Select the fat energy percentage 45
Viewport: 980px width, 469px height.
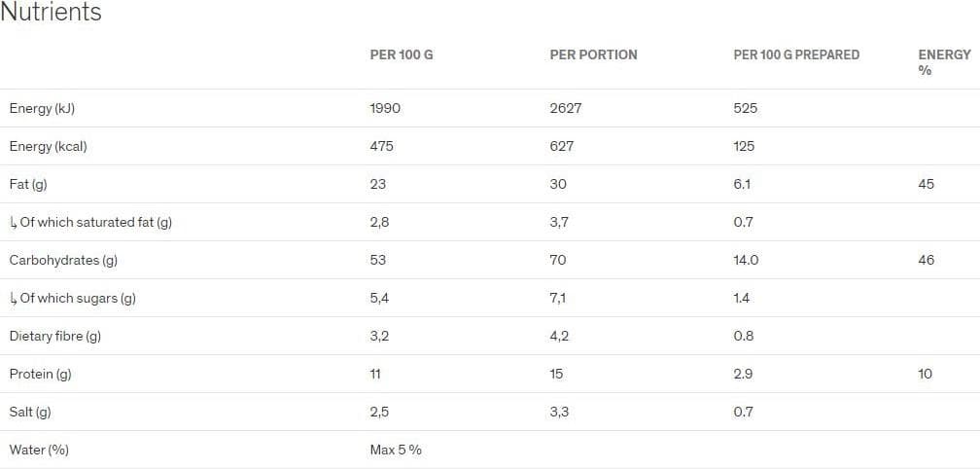927,185
